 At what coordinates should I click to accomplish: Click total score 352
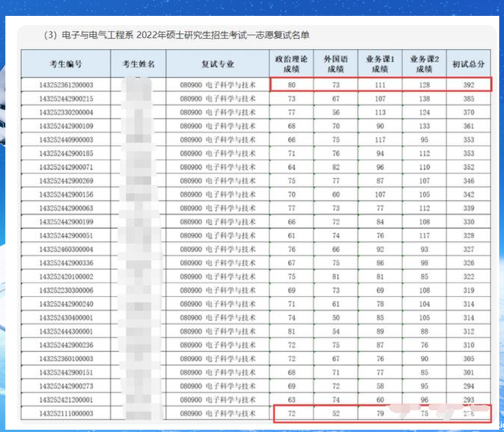[x=469, y=167]
